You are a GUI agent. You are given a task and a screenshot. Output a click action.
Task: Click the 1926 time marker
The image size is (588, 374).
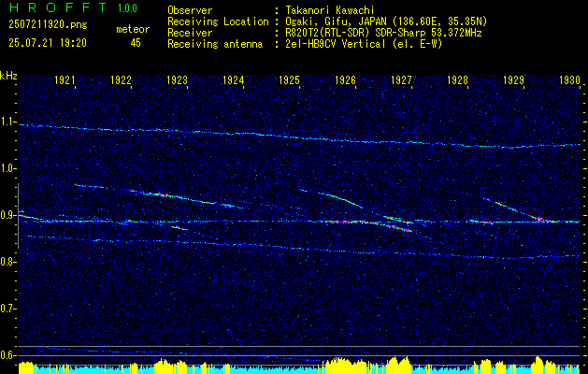(345, 80)
